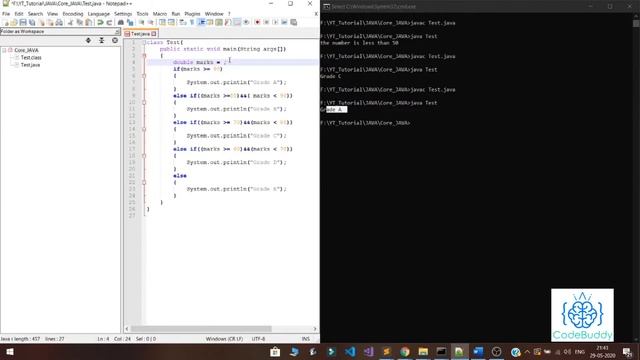640x360 pixels.
Task: Open the File menu
Action: pos(6,14)
